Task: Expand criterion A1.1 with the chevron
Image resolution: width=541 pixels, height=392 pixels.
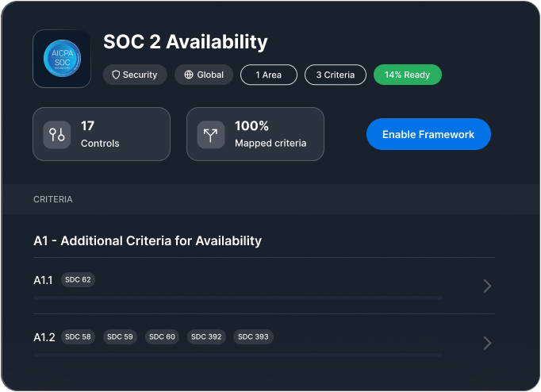Action: click(487, 286)
